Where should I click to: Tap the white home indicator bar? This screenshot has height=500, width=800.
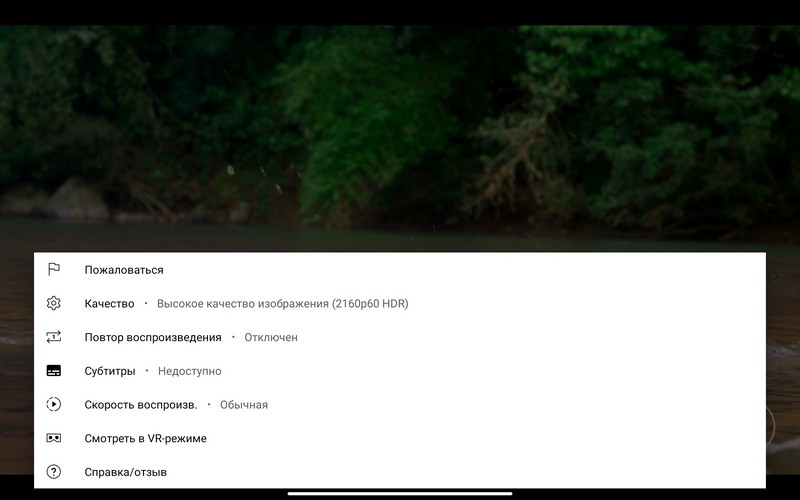click(x=400, y=493)
